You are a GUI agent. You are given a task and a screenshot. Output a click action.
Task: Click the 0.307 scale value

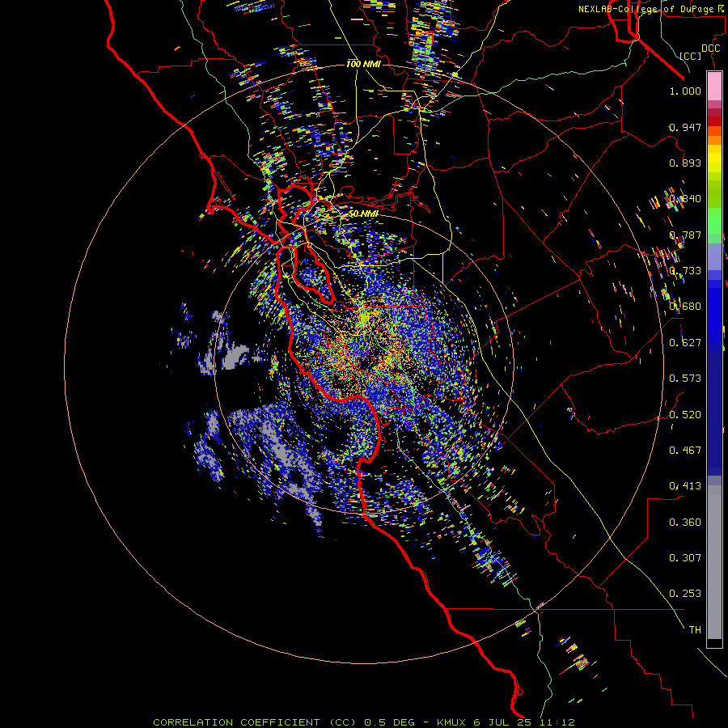[685, 558]
